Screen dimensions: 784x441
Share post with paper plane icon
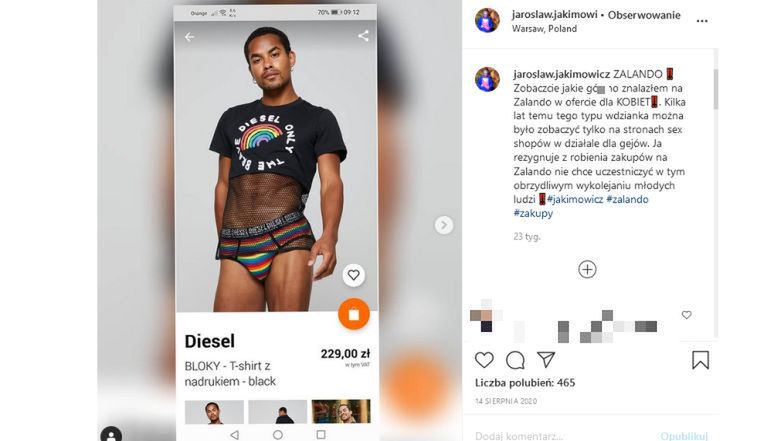point(546,360)
